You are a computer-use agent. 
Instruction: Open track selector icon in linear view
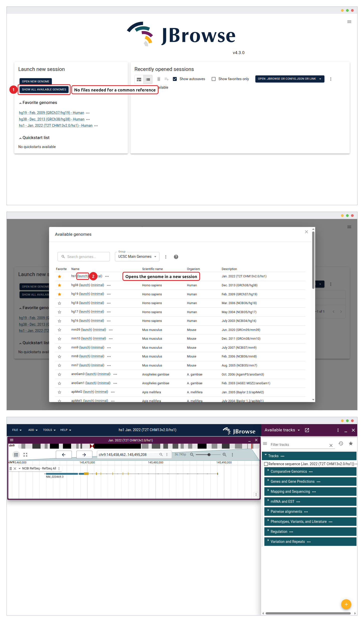click(x=16, y=454)
